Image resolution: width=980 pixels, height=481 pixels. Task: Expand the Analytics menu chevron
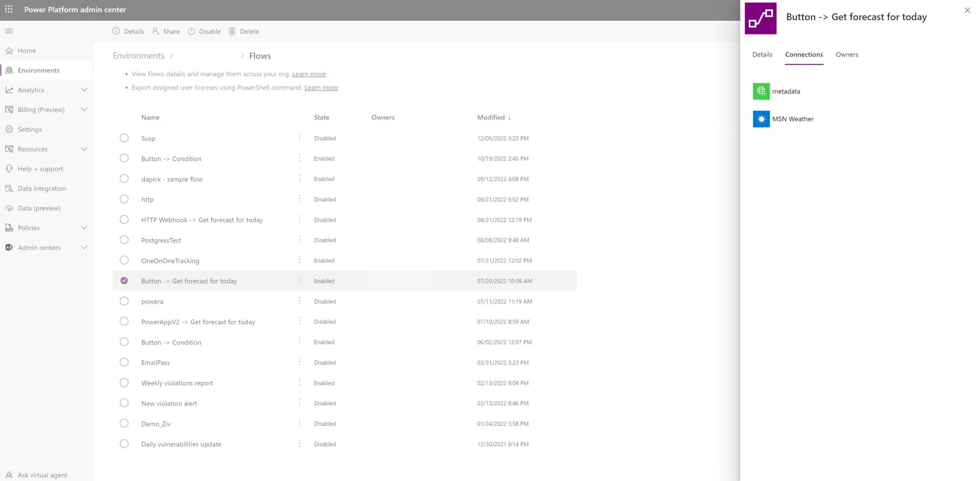84,90
